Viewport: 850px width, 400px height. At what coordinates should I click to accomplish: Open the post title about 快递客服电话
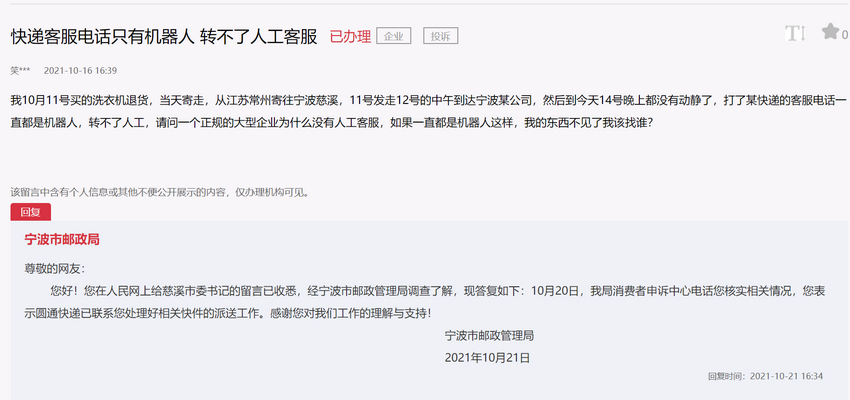coord(164,37)
